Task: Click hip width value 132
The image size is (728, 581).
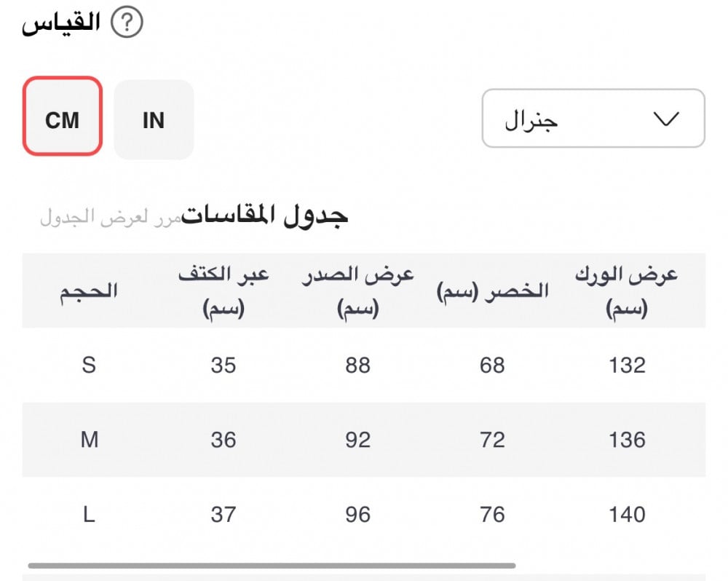Action: pos(627,365)
